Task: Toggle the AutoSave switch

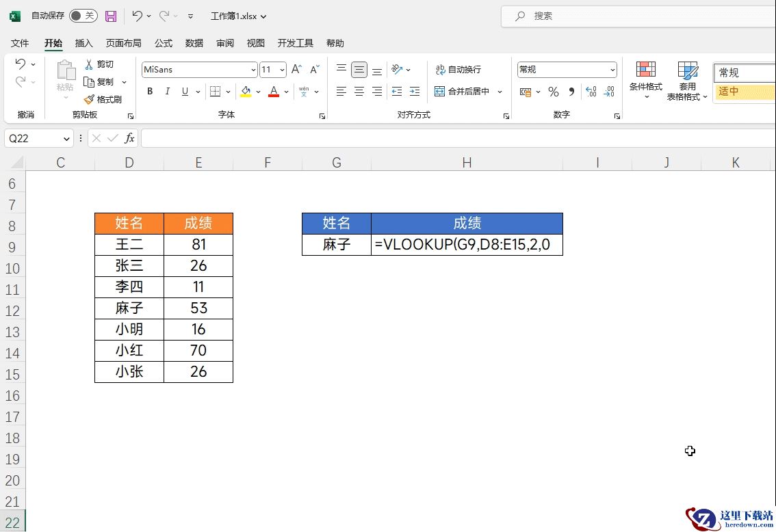Action: tap(83, 16)
